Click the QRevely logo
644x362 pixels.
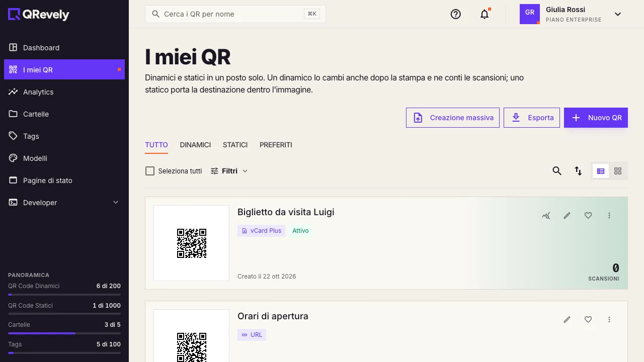[39, 15]
